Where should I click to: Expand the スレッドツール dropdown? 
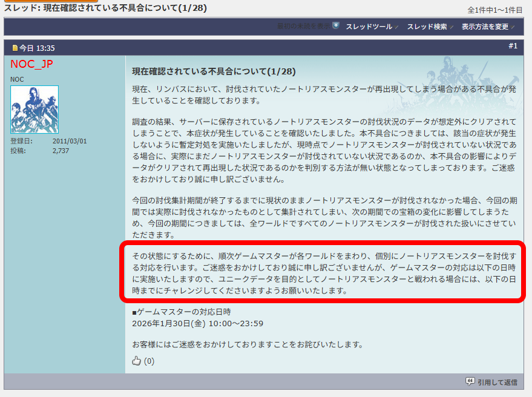369,27
